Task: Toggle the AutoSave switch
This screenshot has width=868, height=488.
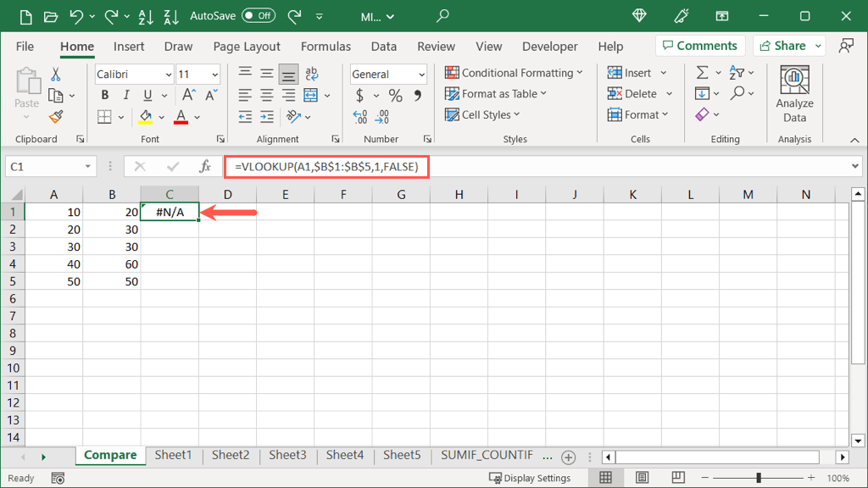Action: [x=258, y=16]
